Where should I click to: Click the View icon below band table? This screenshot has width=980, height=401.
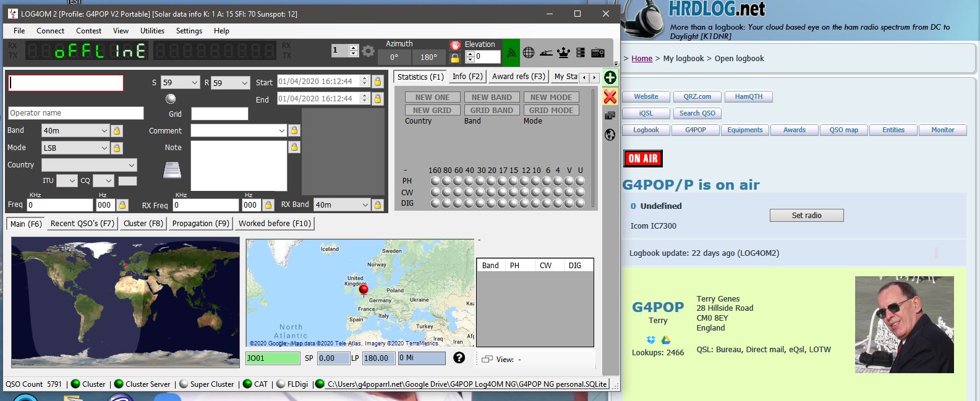pos(487,359)
